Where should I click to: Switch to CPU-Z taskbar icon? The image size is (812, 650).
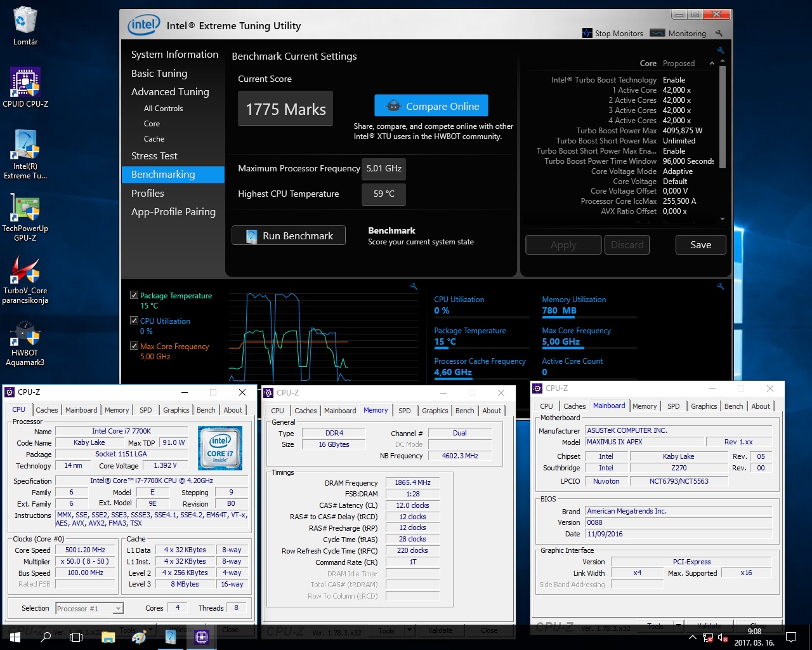click(202, 637)
